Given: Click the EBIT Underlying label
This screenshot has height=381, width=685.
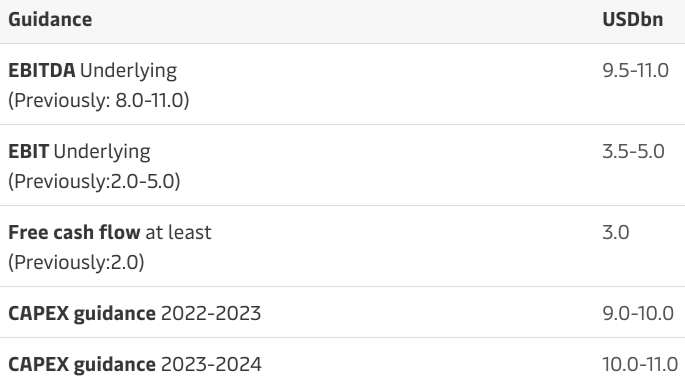Looking at the screenshot, I should click(x=79, y=152).
